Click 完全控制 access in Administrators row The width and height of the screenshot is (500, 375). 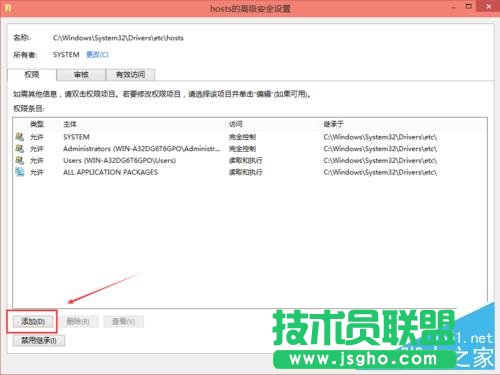[x=242, y=149]
